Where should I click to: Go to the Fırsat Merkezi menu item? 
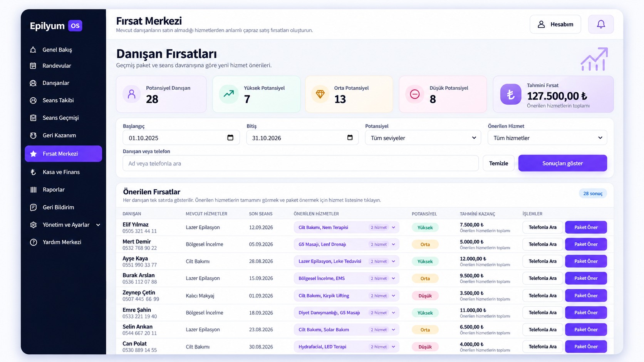click(x=63, y=154)
